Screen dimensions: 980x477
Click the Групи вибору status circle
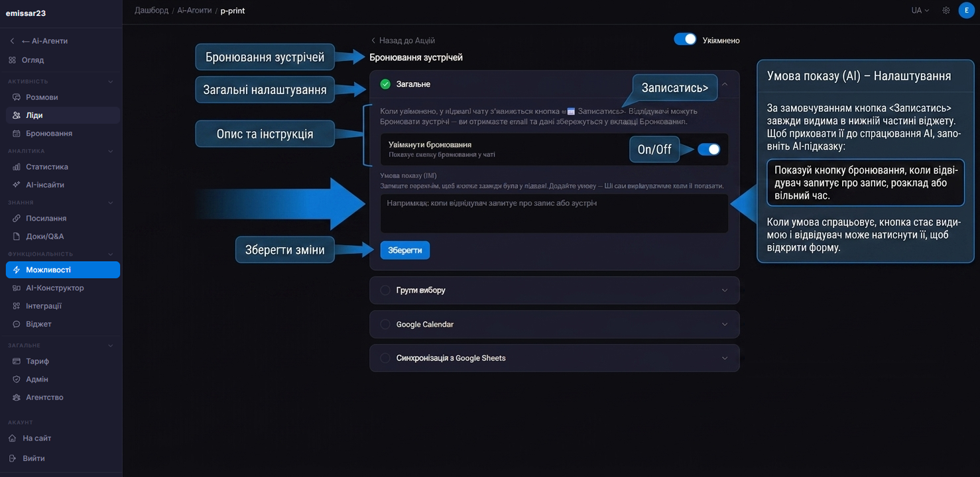pos(385,290)
